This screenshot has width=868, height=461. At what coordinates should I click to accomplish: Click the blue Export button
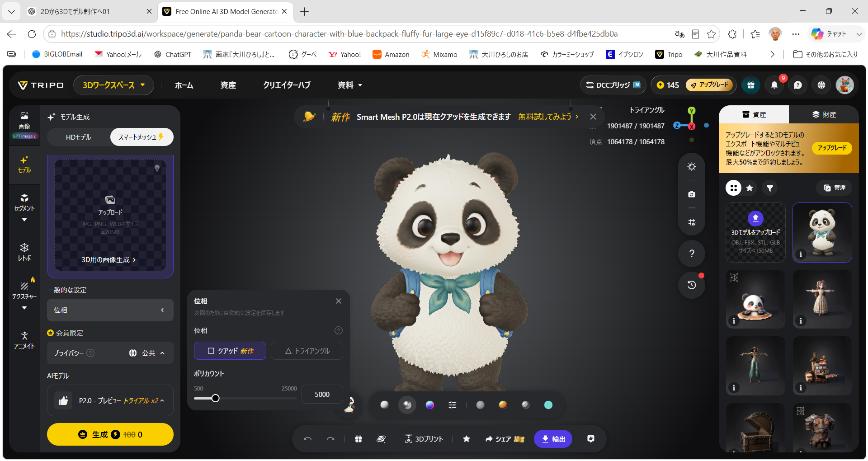[x=553, y=439]
